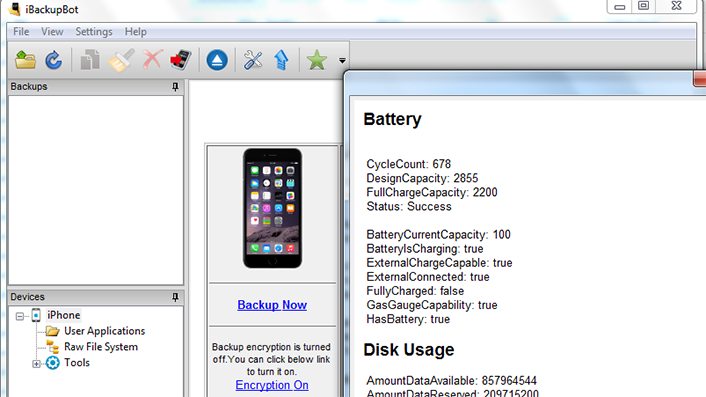
Task: Collapse the iPhone tree node
Action: click(x=20, y=316)
